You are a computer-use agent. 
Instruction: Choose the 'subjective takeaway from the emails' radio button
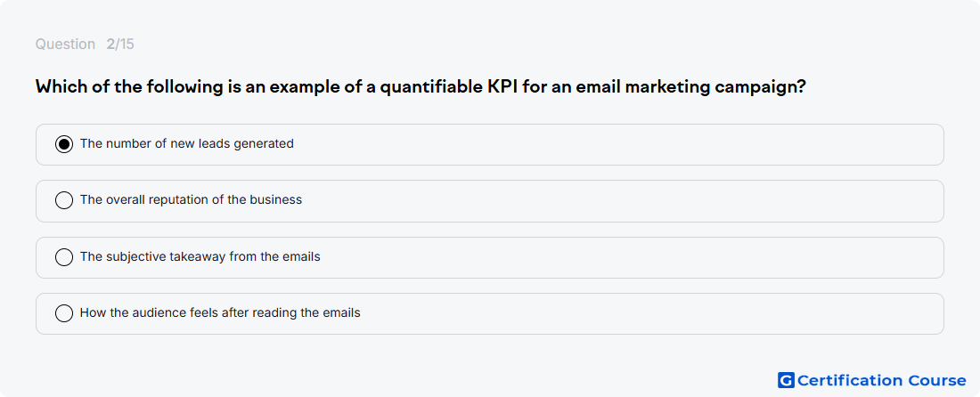64,257
